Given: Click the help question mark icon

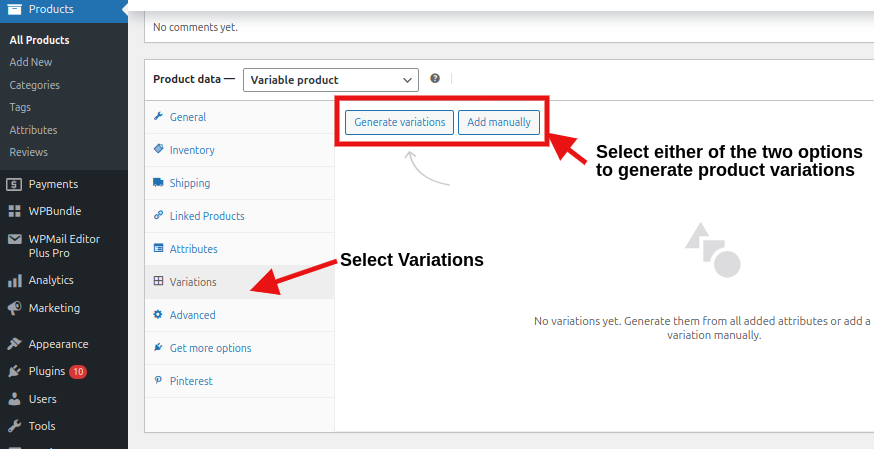Looking at the screenshot, I should (435, 79).
